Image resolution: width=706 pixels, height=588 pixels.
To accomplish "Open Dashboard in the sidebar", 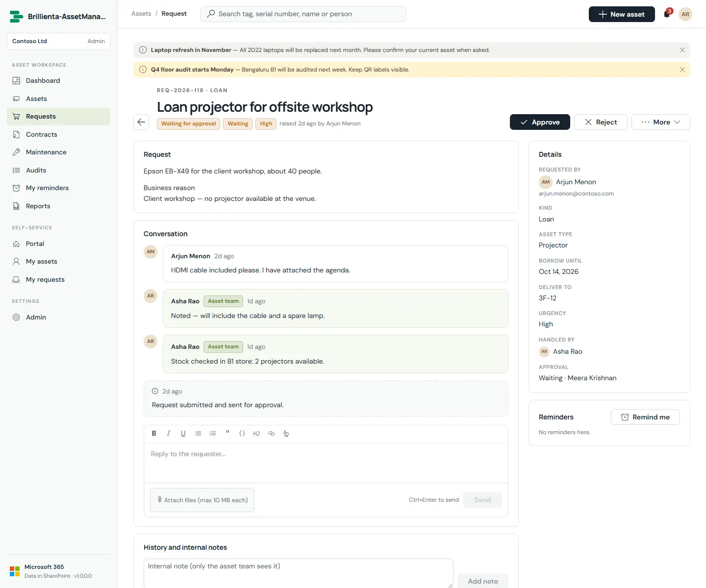I will pos(58,81).
